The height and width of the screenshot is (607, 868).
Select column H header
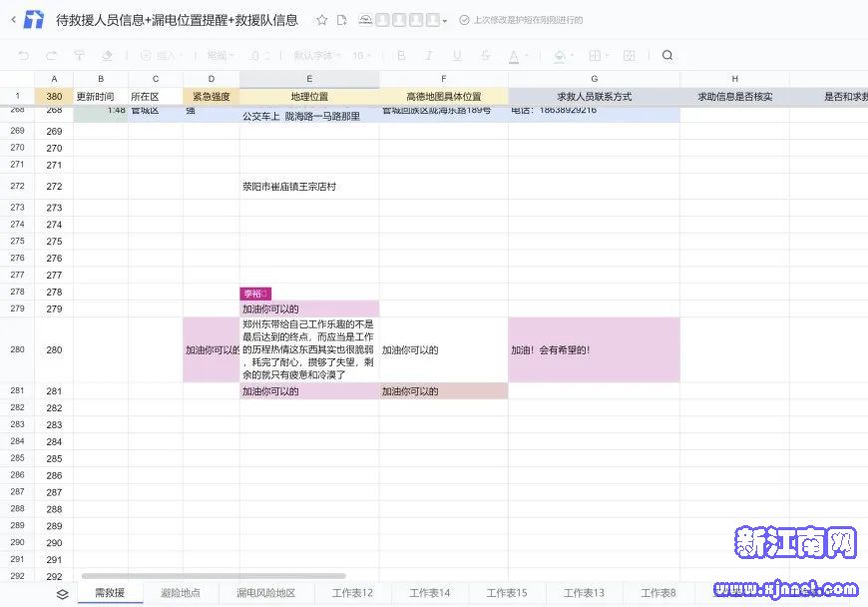tap(734, 79)
